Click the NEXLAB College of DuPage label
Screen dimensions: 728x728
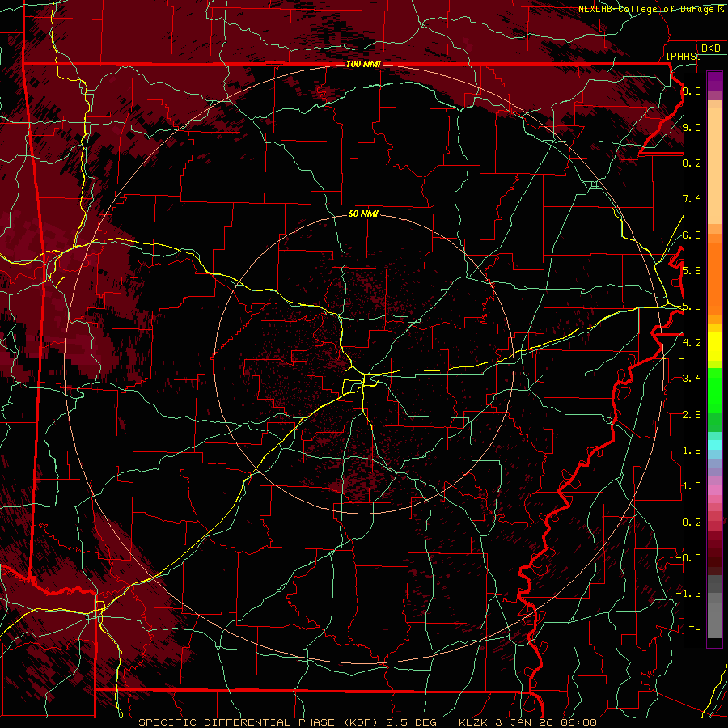(x=651, y=9)
